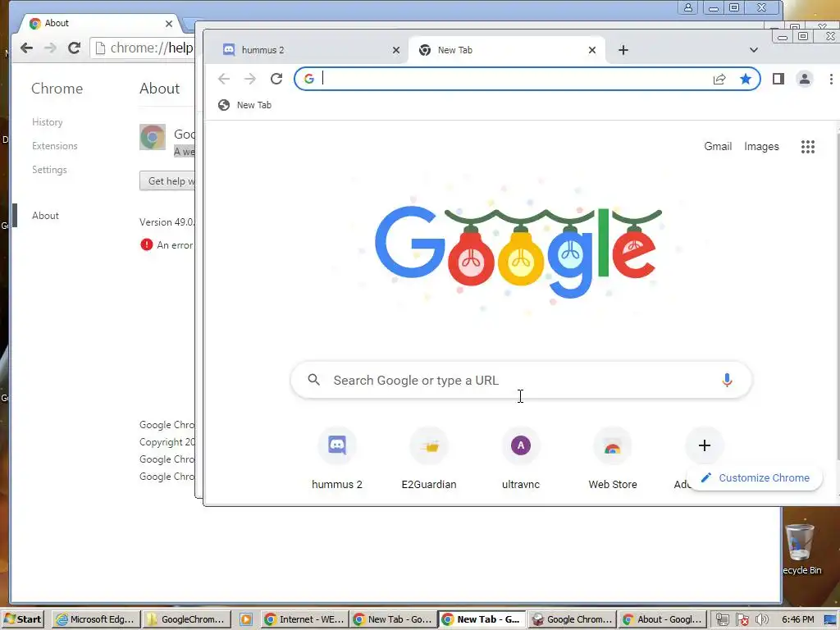Go back in the front Chrome window

coord(224,80)
